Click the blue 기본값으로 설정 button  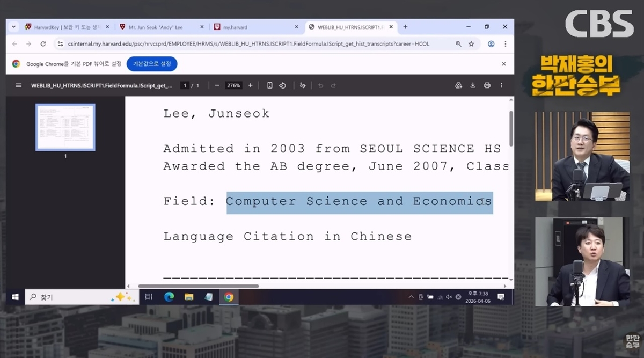coord(152,64)
